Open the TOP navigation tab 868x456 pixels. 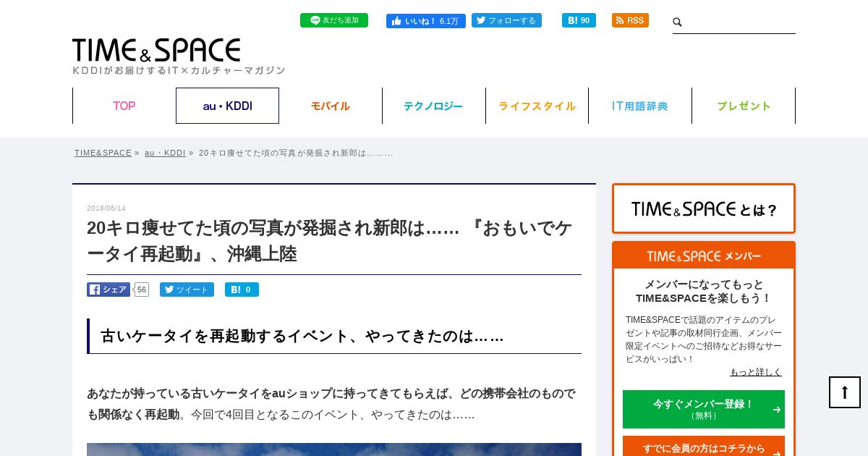[x=124, y=106]
